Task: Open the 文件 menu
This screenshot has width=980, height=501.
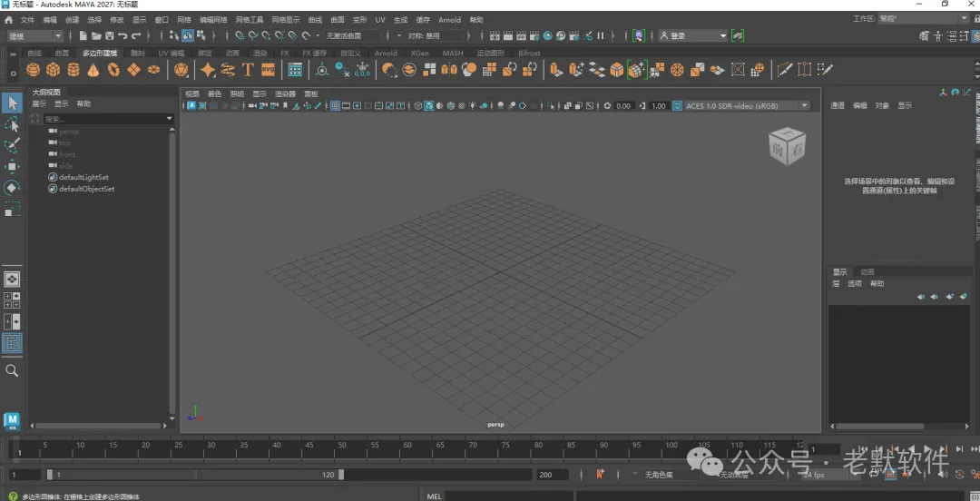Action: [27, 19]
